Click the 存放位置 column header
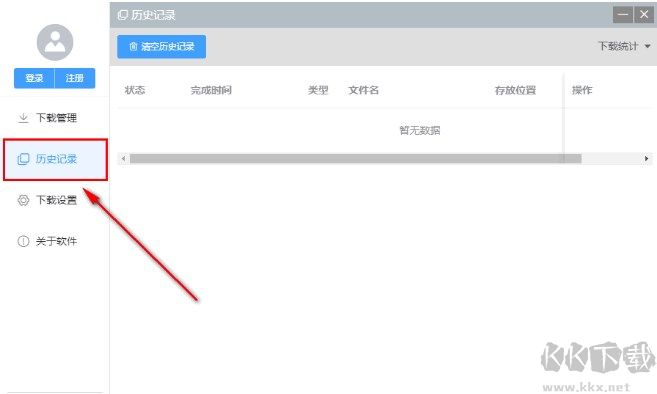 [x=515, y=90]
